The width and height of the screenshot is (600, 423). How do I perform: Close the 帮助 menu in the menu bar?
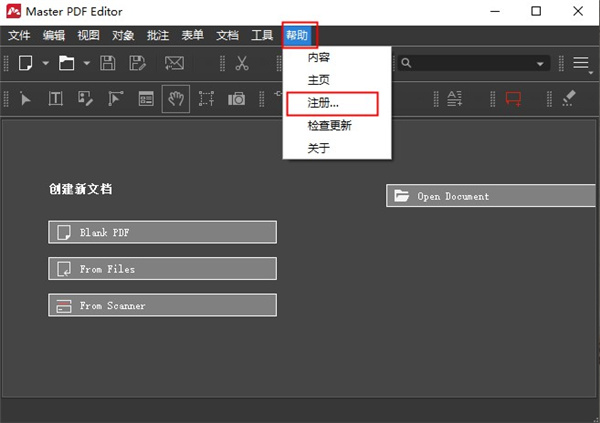[297, 36]
